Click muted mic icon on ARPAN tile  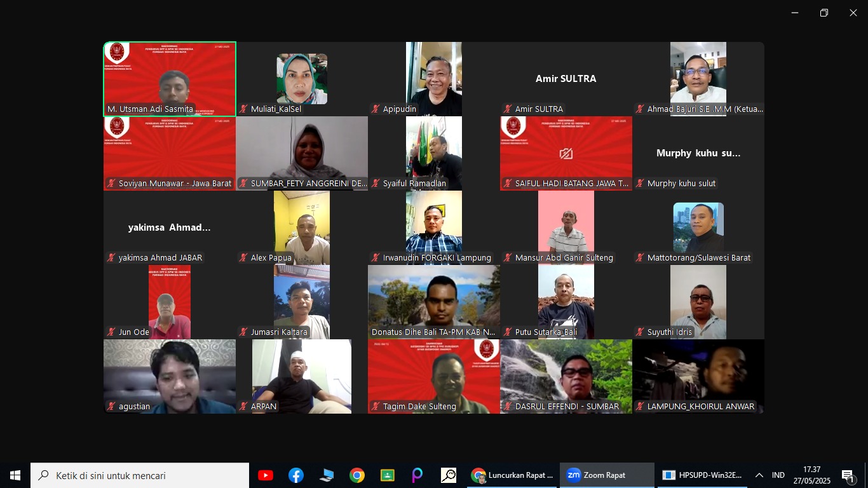pos(243,407)
